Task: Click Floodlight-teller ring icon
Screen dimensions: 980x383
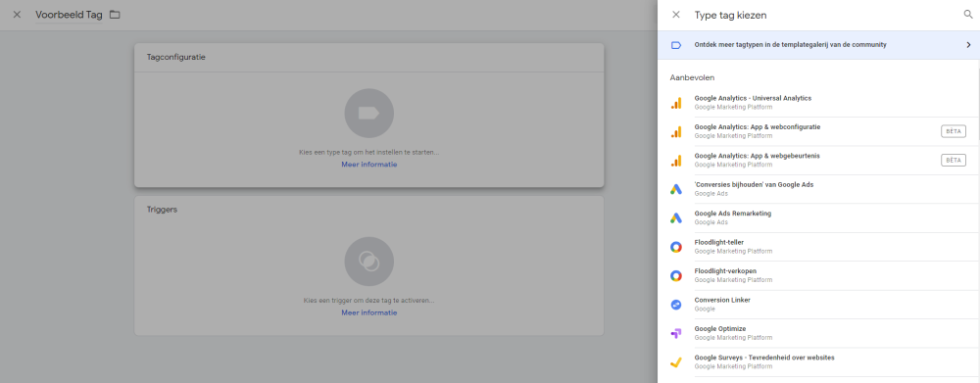Action: (x=676, y=247)
